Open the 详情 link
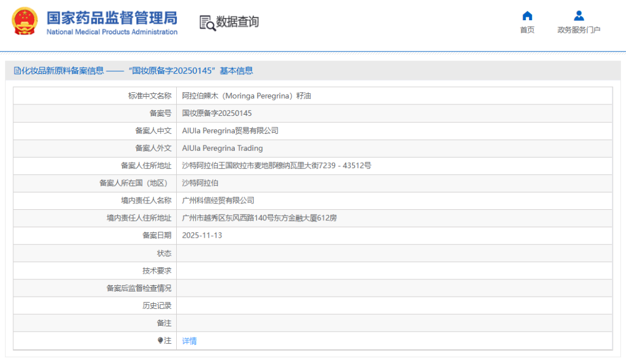The height and width of the screenshot is (364, 626). [x=189, y=340]
